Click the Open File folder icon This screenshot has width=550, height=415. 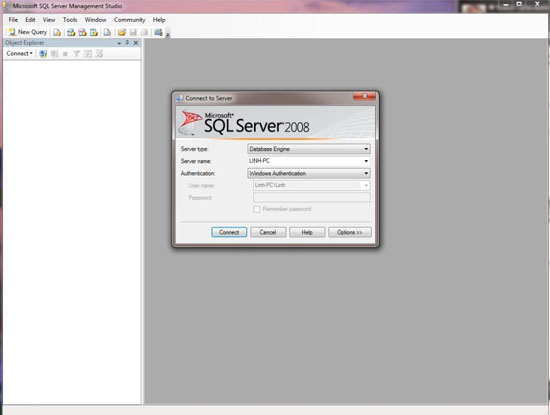(122, 33)
